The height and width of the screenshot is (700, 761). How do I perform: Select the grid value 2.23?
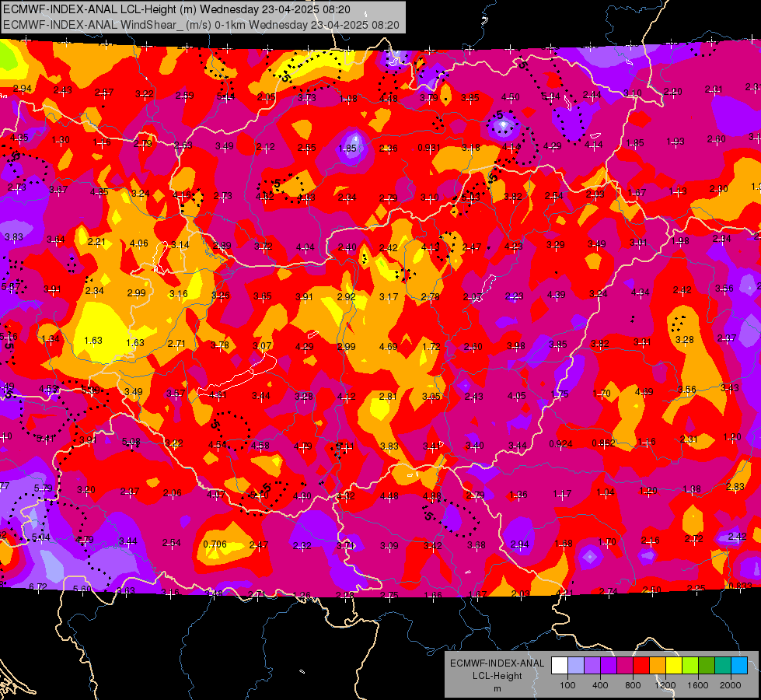tap(515, 296)
